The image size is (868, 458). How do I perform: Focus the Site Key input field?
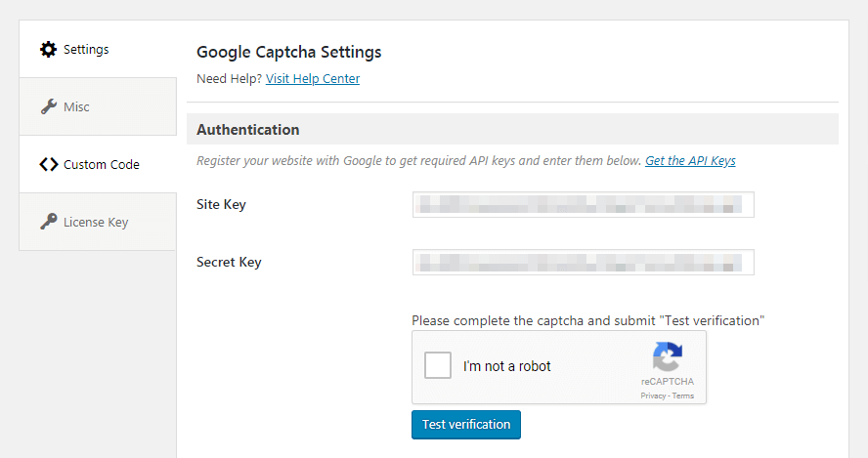click(x=583, y=204)
